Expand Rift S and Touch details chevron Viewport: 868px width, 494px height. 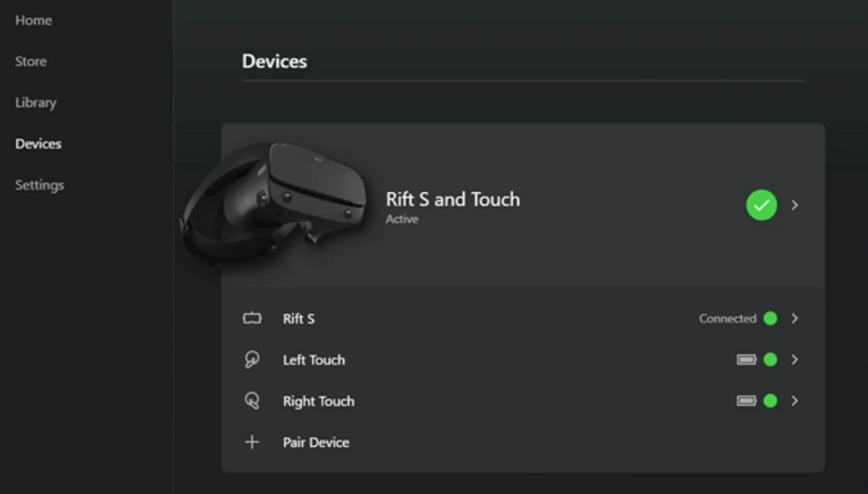[x=795, y=205]
